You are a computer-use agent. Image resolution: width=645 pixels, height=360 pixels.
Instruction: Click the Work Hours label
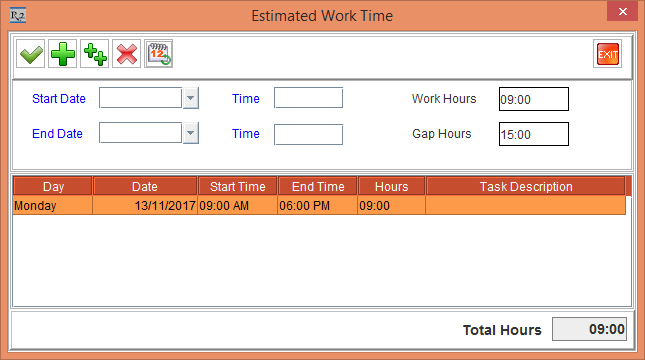(444, 99)
